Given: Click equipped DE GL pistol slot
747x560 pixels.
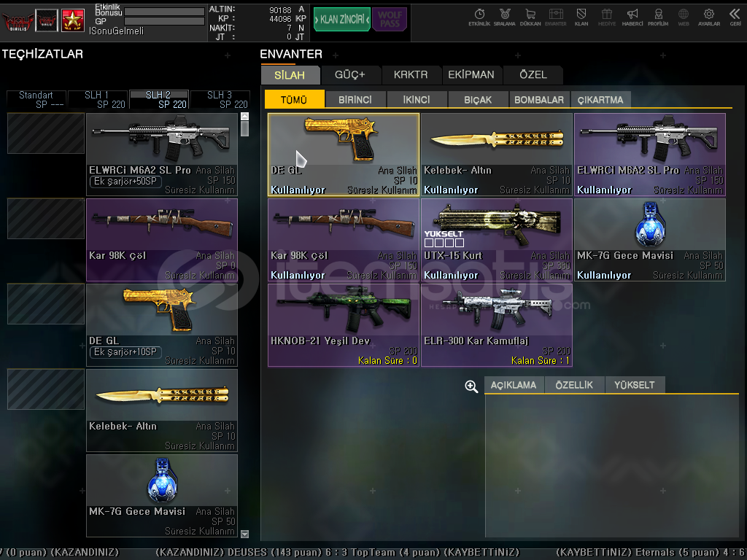Looking at the screenshot, I should [162, 325].
